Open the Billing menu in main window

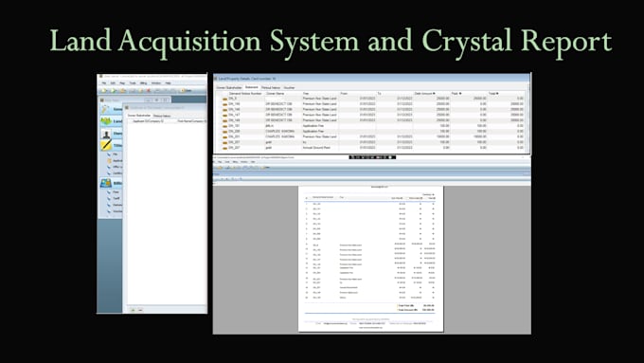coord(143,83)
